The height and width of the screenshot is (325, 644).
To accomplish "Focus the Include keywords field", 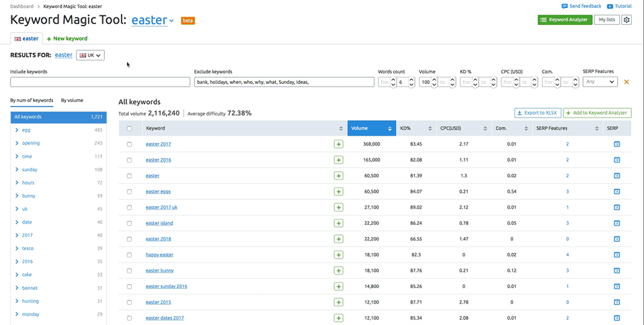I will click(x=100, y=82).
